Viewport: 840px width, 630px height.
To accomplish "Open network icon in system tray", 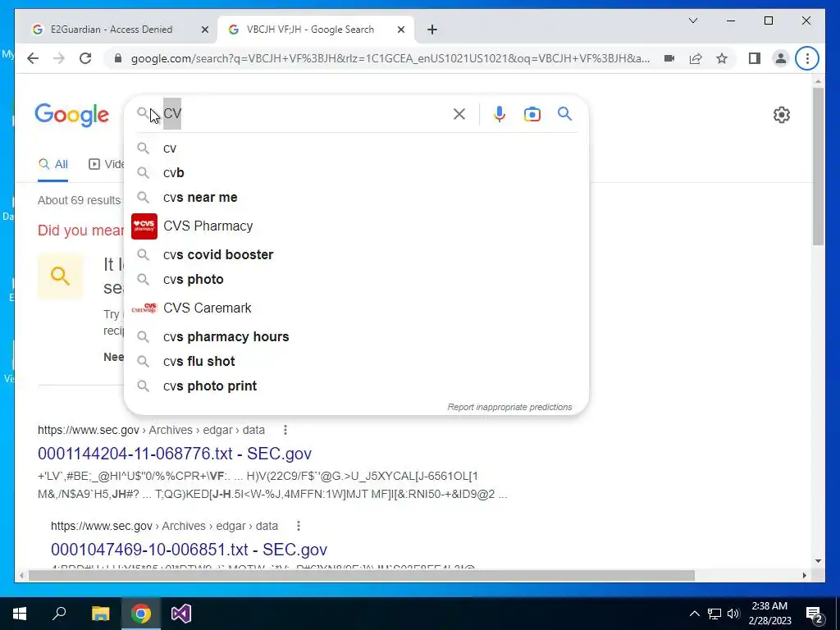I will pos(714,614).
